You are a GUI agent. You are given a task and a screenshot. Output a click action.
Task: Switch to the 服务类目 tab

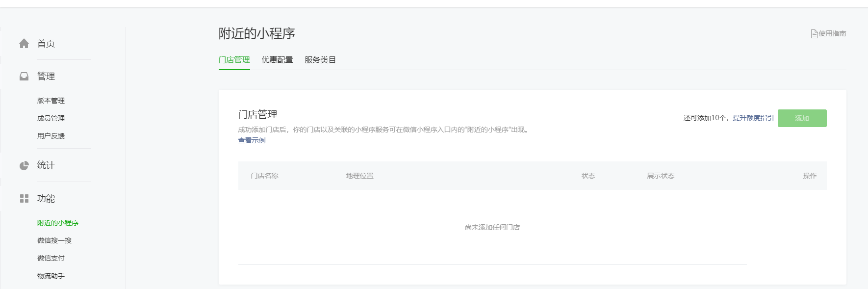[320, 60]
